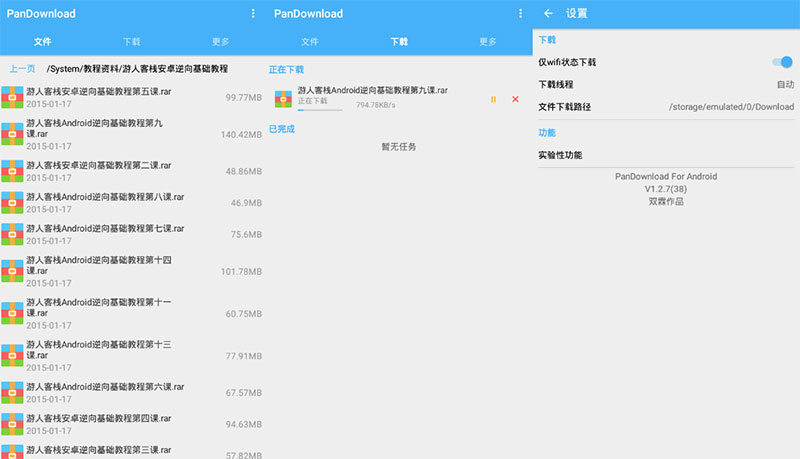Click the archive icon for Android逆向基础教程第八课.rar
The width and height of the screenshot is (800, 459).
point(12,202)
